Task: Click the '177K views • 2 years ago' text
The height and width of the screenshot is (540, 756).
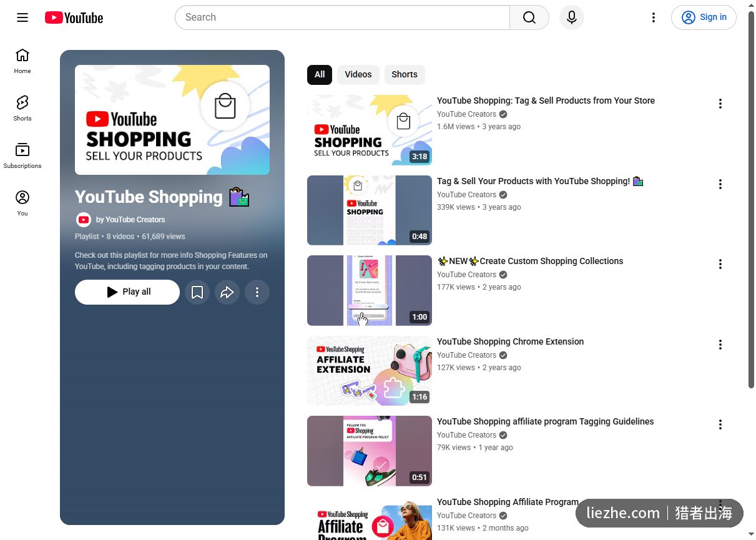Action: [x=479, y=287]
